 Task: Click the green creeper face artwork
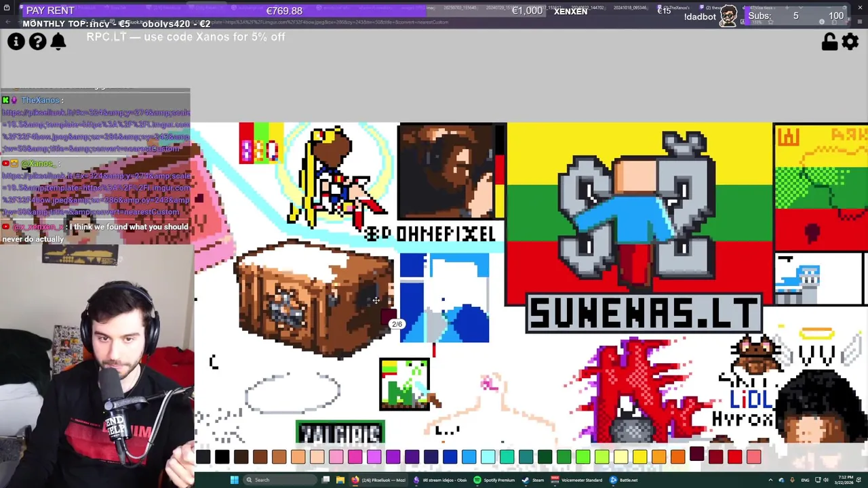[x=405, y=384]
